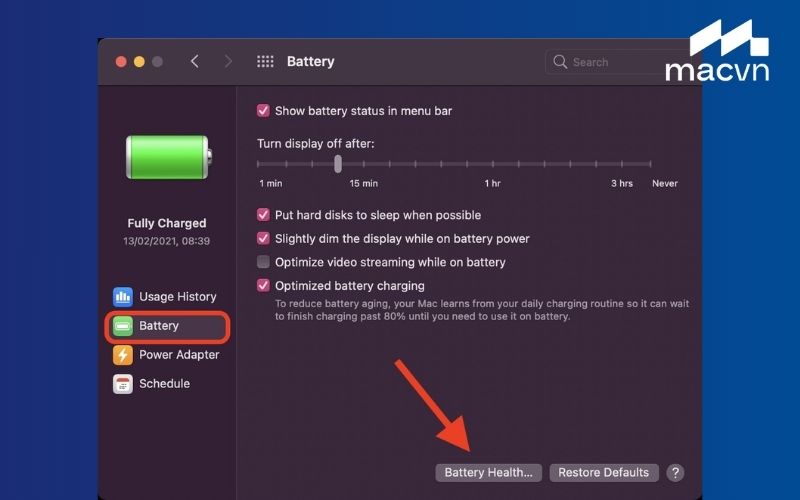Click the Turn display off after label
The image size is (800, 500).
click(x=315, y=144)
